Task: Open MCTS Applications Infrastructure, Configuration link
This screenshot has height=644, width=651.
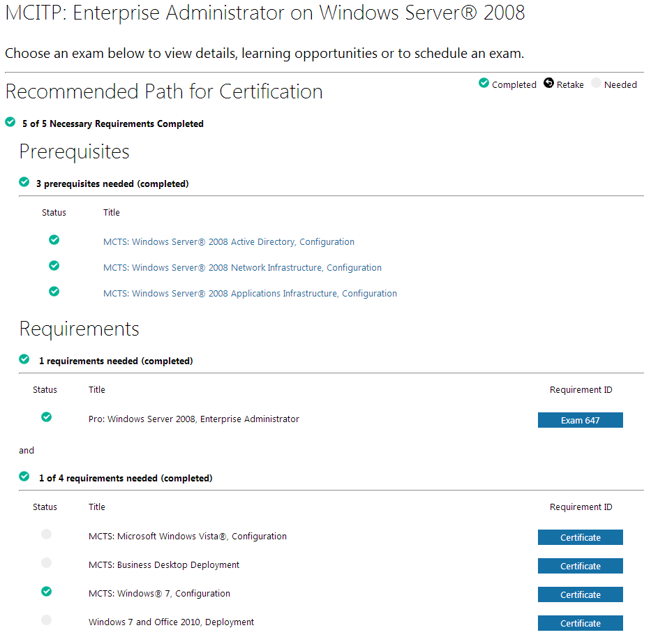Action: (250, 293)
